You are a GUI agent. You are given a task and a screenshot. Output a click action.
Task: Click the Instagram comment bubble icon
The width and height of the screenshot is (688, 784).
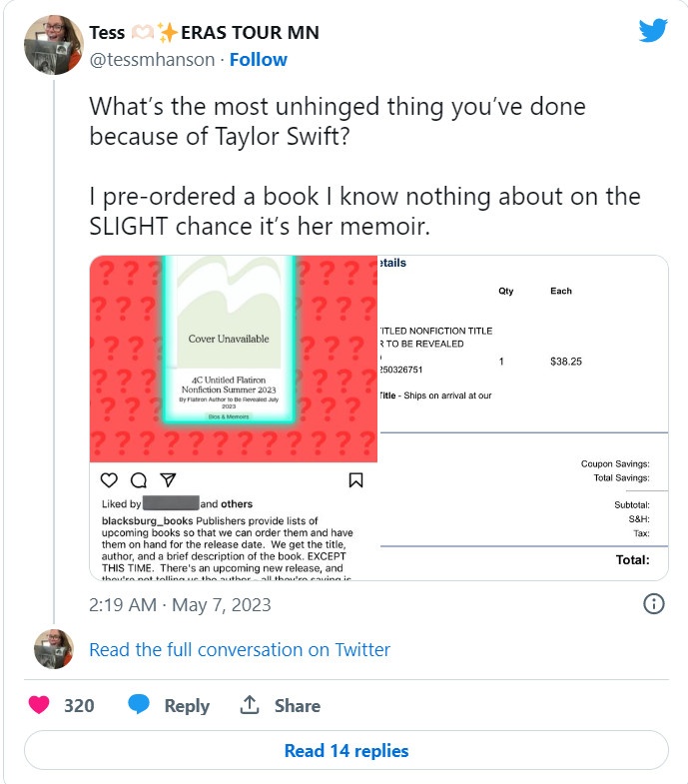[139, 478]
